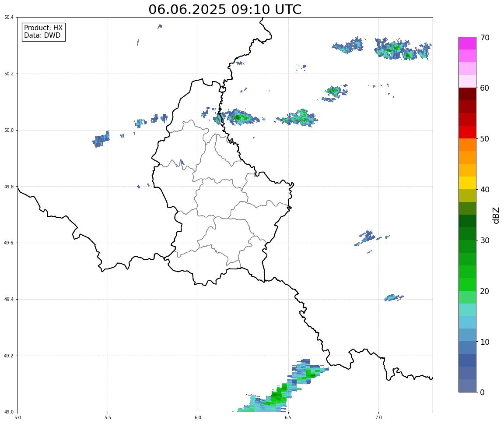Pick the orange band just below 50
504x424 pixels.
click(x=467, y=145)
